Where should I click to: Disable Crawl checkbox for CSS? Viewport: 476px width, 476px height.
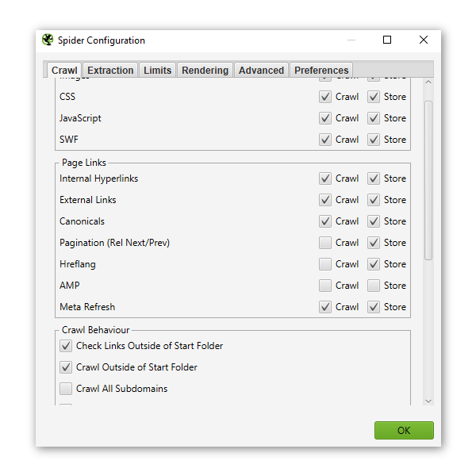(325, 97)
